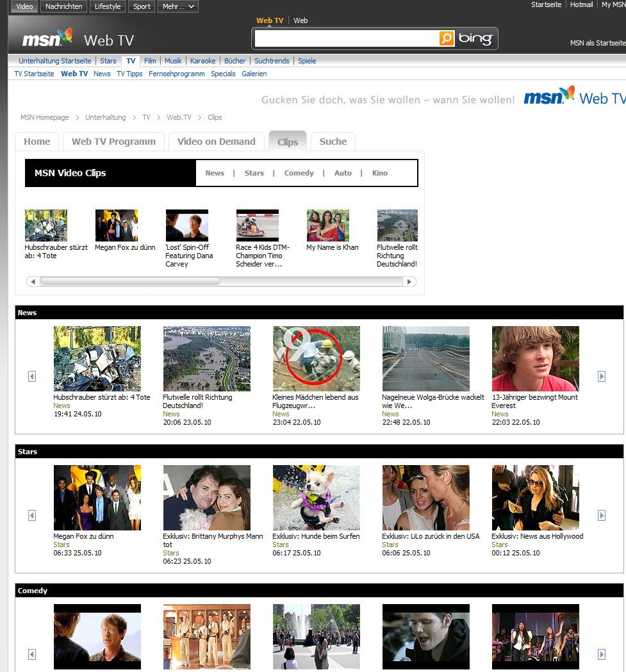
Task: Open the Suchtrends navigation link
Action: [x=272, y=61]
